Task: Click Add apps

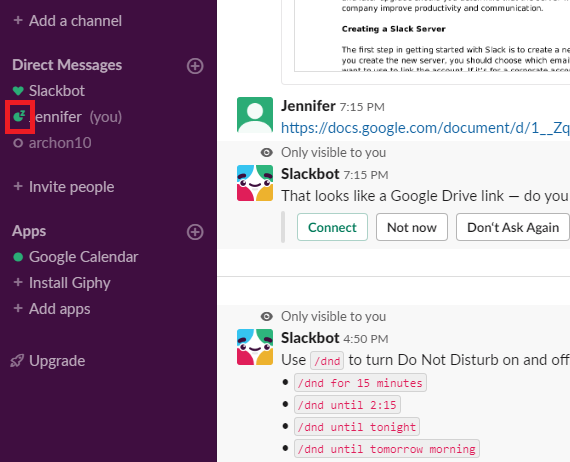Action: [x=60, y=309]
